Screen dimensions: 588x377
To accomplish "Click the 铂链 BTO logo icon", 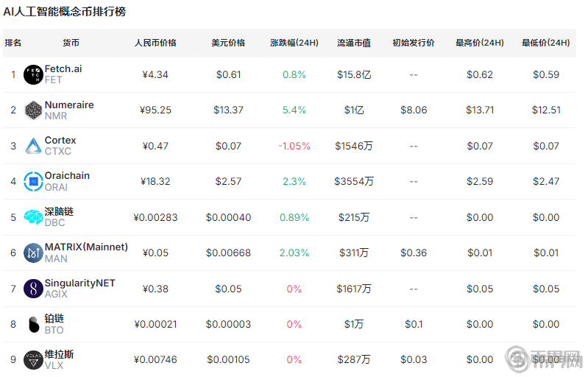I will (33, 324).
